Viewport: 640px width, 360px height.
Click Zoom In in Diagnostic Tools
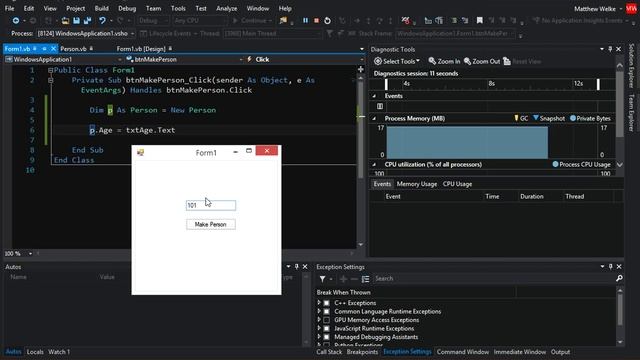click(x=444, y=61)
